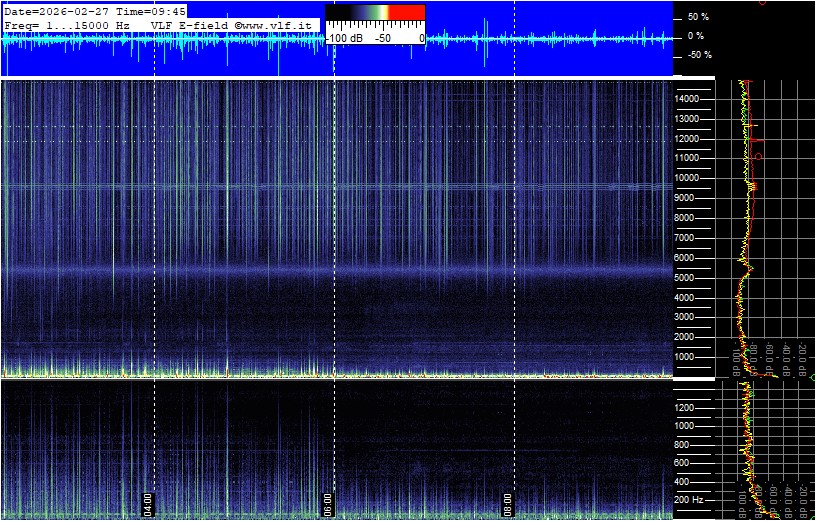Click the red end of the dB color scale
This screenshot has width=816, height=521.
coord(407,12)
